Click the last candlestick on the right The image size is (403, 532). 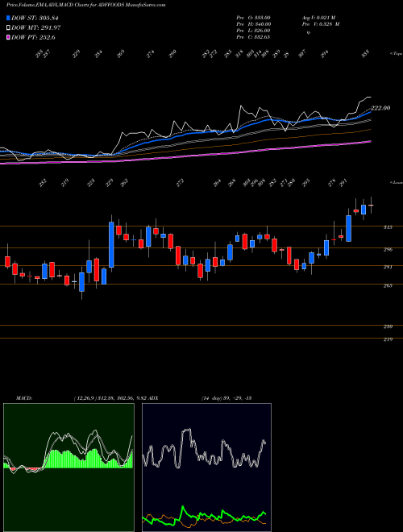371,205
